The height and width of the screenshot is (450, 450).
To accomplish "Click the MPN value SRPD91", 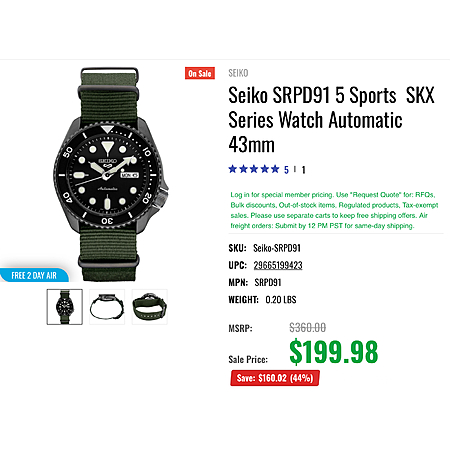I will click(268, 282).
